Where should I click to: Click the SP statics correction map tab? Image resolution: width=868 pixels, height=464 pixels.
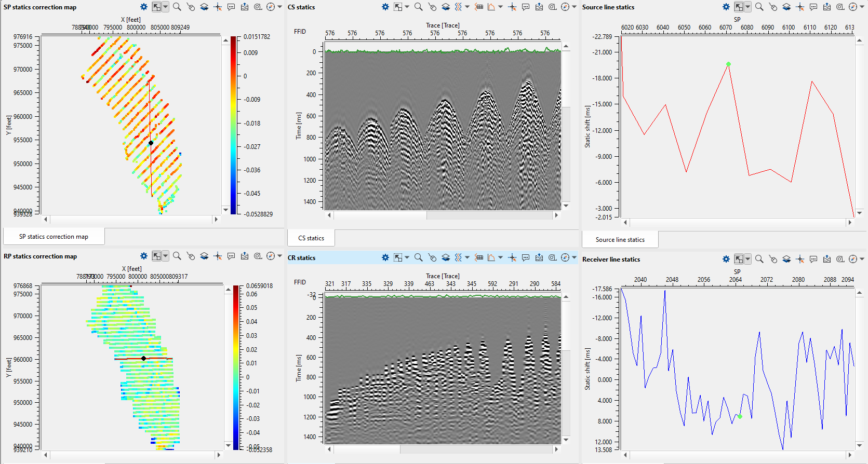[x=54, y=237]
